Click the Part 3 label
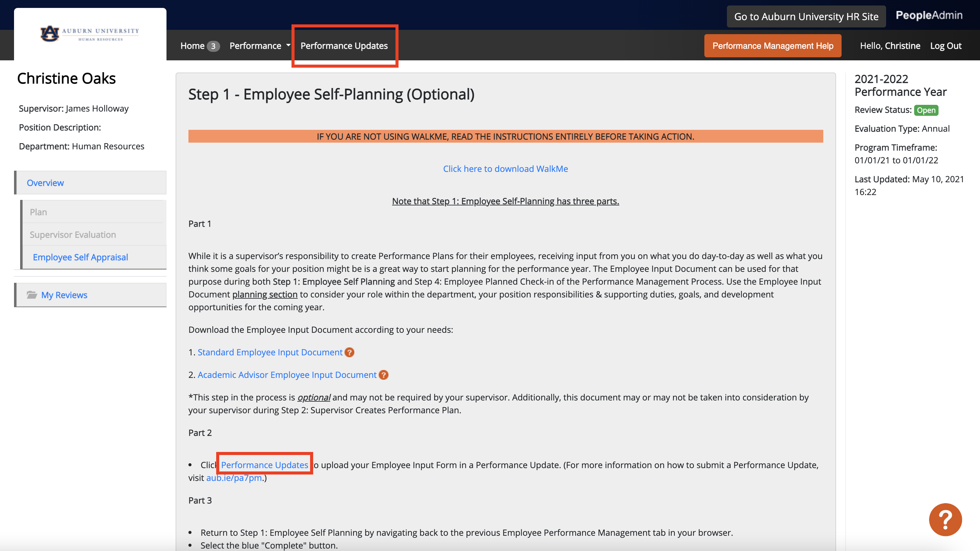The height and width of the screenshot is (551, 980). click(200, 500)
